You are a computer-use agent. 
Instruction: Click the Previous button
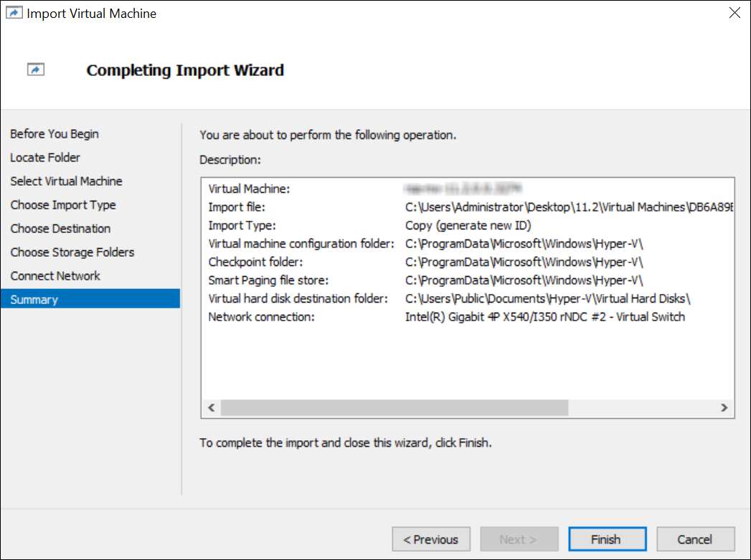pos(431,539)
